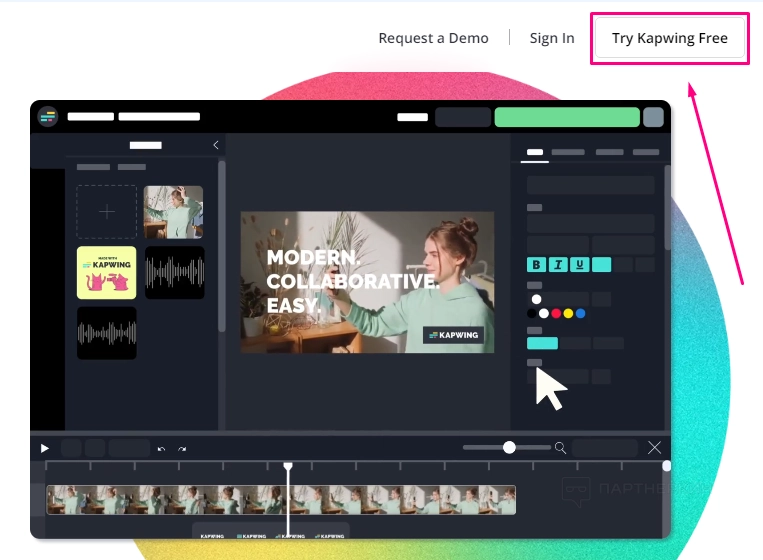Screen dimensions: 763x560
Task: Select the audio waveform thumbnail beside cats
Action: click(x=175, y=272)
